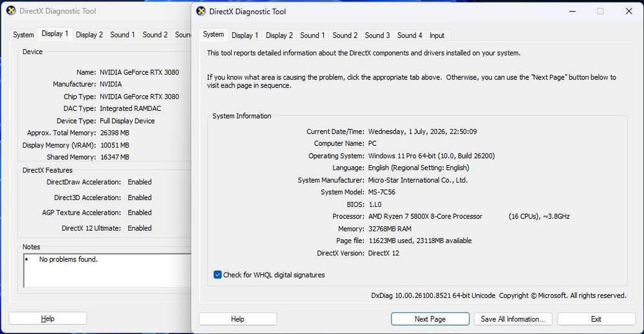Open Display 1 tab in front window

click(245, 35)
